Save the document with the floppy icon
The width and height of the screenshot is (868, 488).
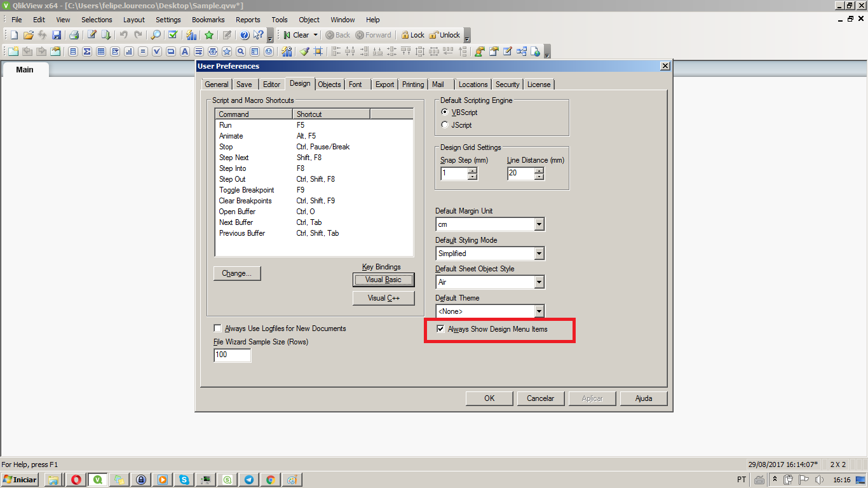click(x=57, y=35)
